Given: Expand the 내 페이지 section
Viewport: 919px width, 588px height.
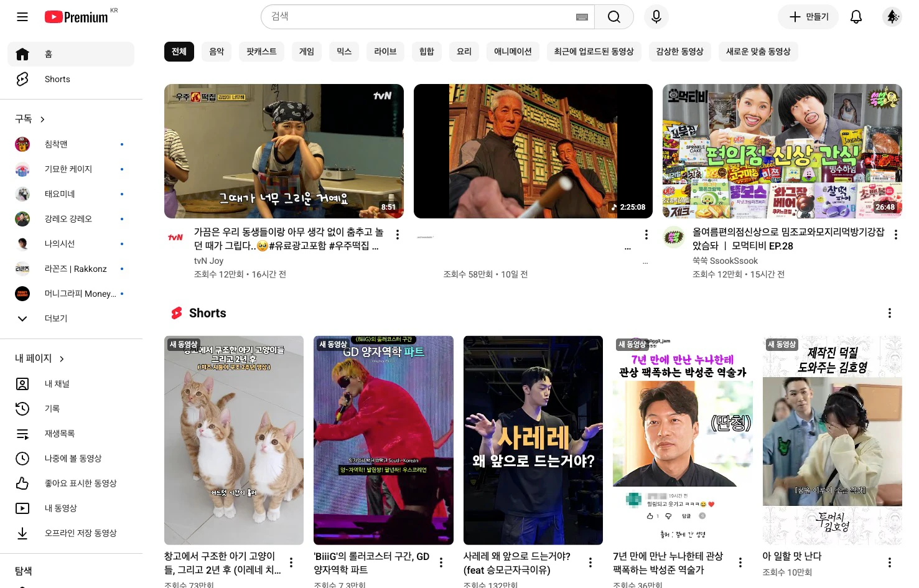Looking at the screenshot, I should (x=40, y=358).
